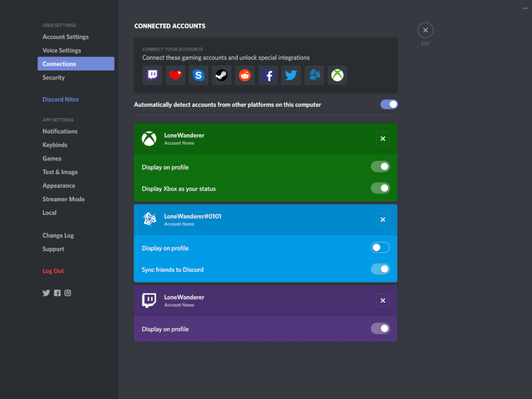
Task: Toggle Display Xbox as your status
Action: tap(380, 188)
